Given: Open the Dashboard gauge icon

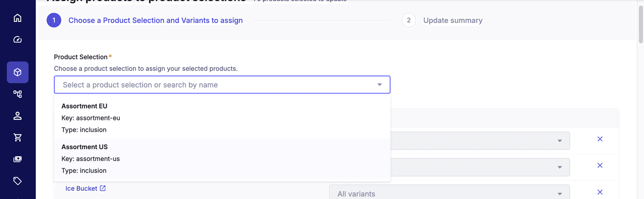Looking at the screenshot, I should 18,40.
